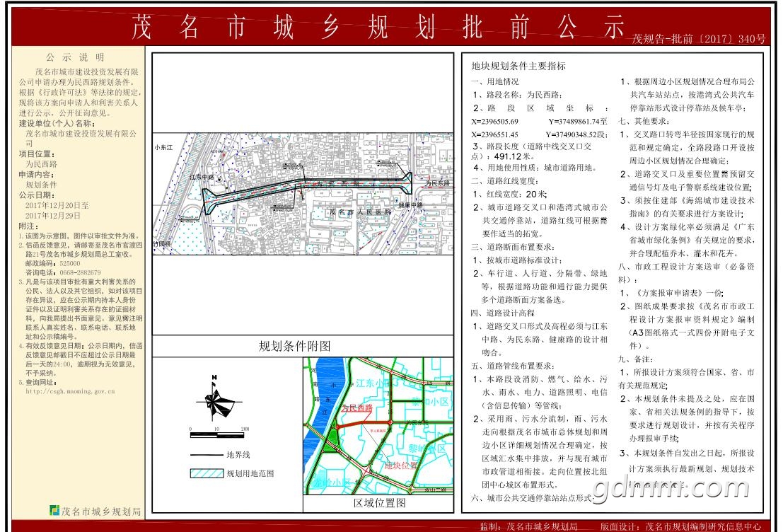This screenshot has height=532, width=783.
Task: Click the 小东江 label on the map
Action: click(163, 147)
